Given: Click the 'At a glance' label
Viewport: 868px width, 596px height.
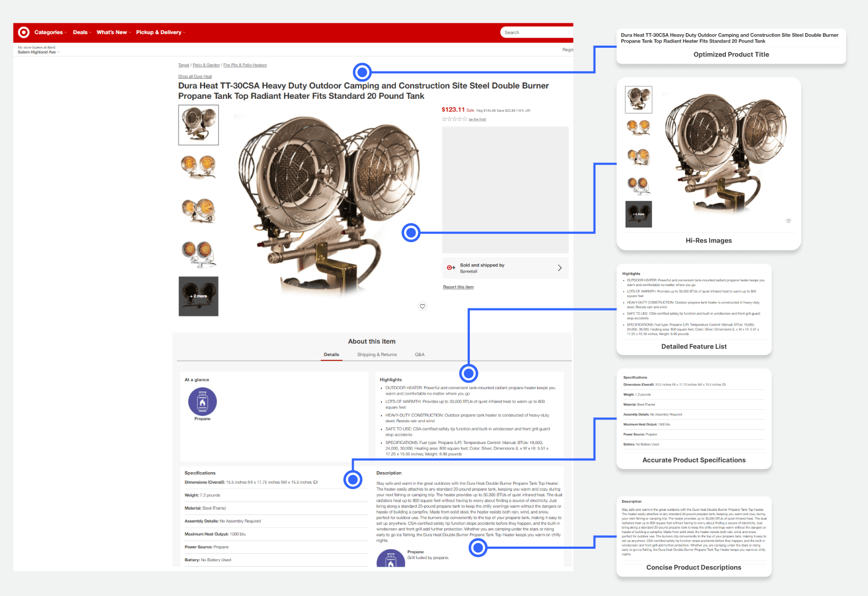Looking at the screenshot, I should pyautogui.click(x=197, y=380).
